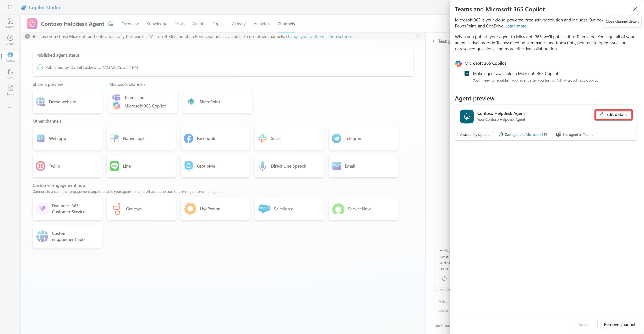Open the Slack channel tile

click(x=289, y=139)
